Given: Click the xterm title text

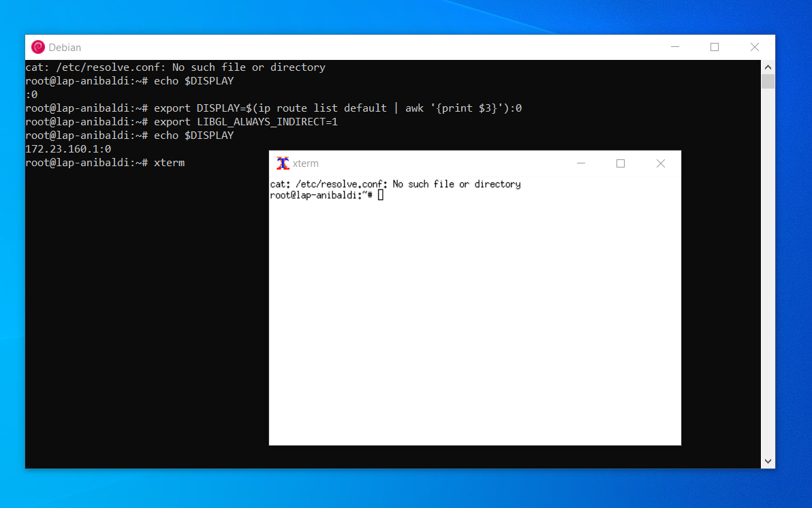Looking at the screenshot, I should (x=306, y=163).
